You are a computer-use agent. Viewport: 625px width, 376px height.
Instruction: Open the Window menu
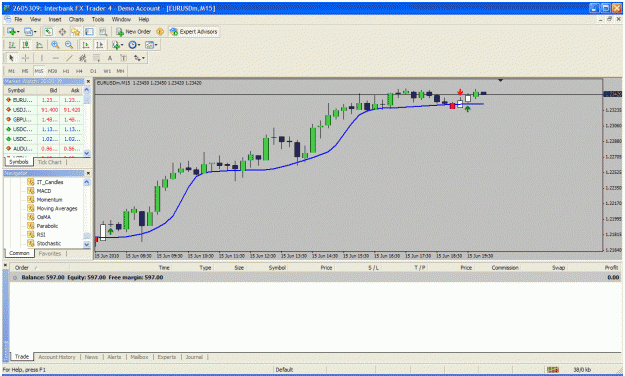tap(121, 19)
